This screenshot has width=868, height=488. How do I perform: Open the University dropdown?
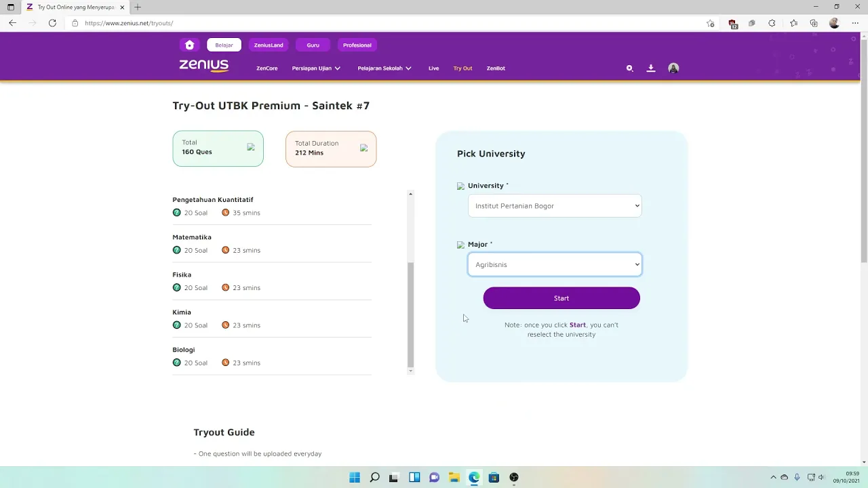555,206
